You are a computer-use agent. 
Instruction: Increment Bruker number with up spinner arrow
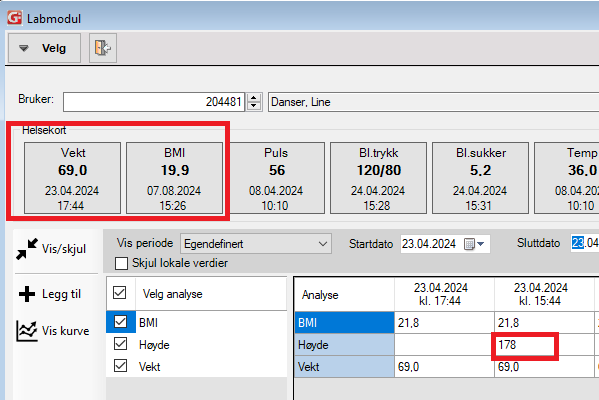pos(254,98)
